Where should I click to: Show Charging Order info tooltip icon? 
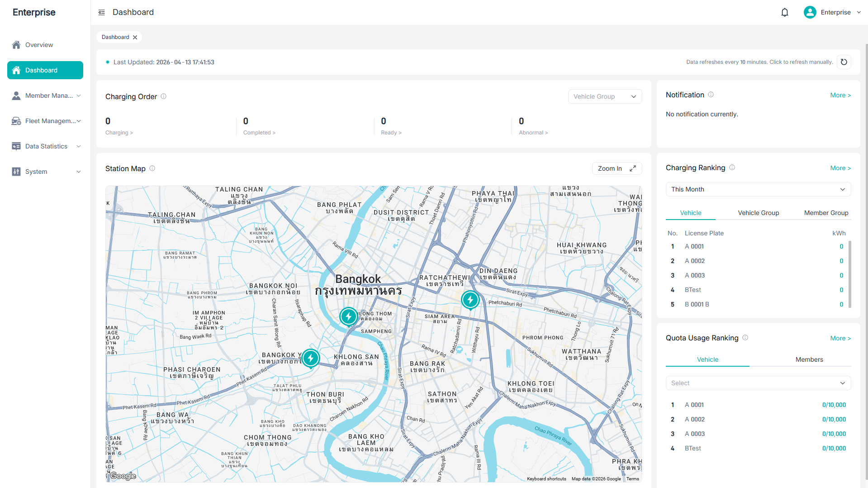pyautogui.click(x=164, y=96)
